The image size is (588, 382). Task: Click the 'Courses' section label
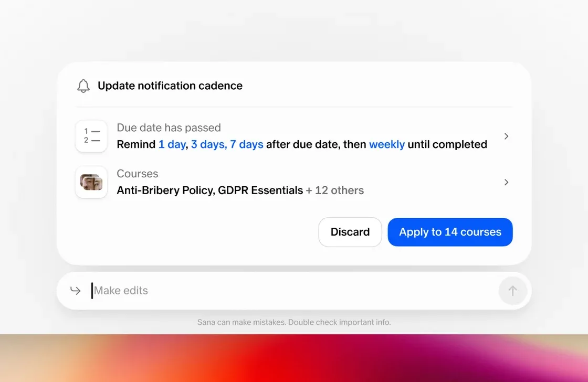pyautogui.click(x=137, y=174)
